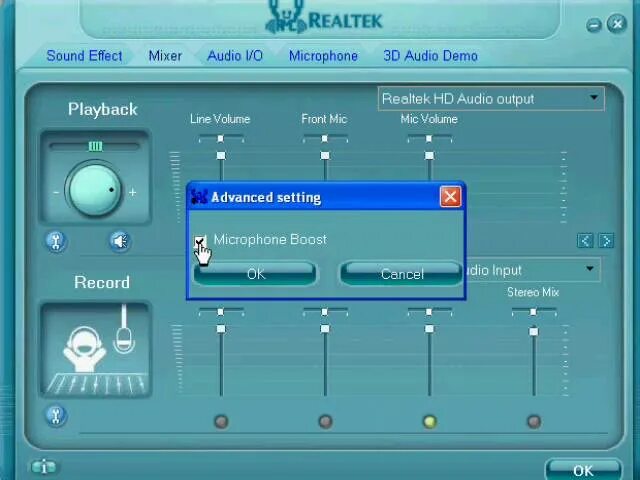Open Record advanced settings wrench icon
This screenshot has height=480, width=640.
[56, 416]
